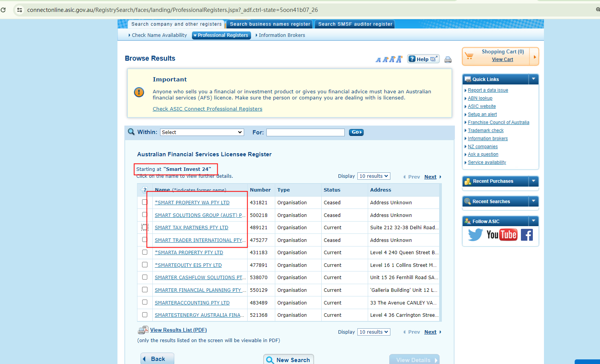Open the ABN lookup quick link
Screen dimensions: 600x364
coord(480,98)
